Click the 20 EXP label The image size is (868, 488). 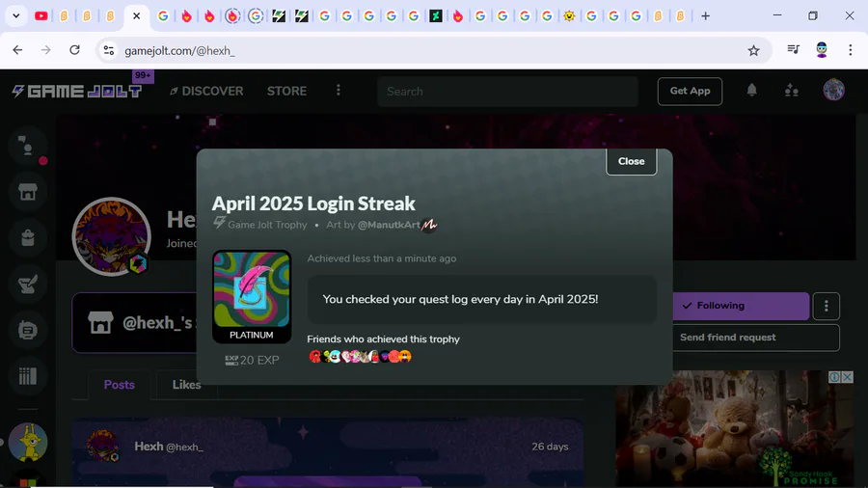click(252, 360)
